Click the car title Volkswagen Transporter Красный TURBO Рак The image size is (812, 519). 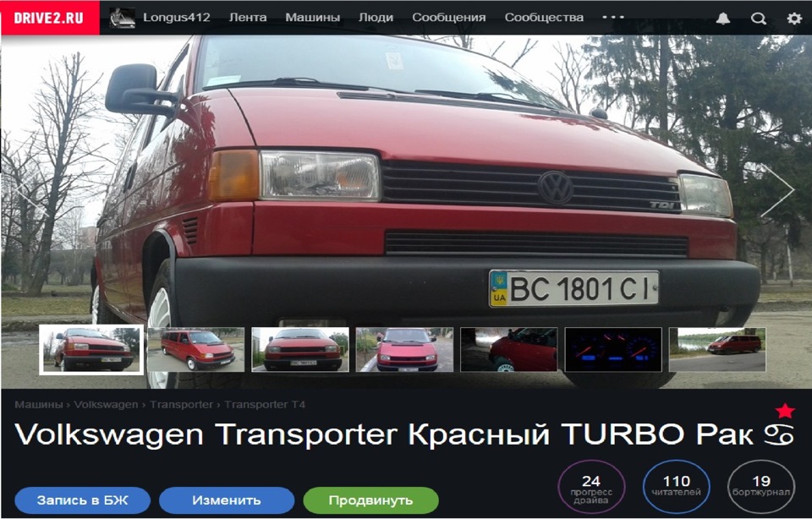[x=405, y=434]
